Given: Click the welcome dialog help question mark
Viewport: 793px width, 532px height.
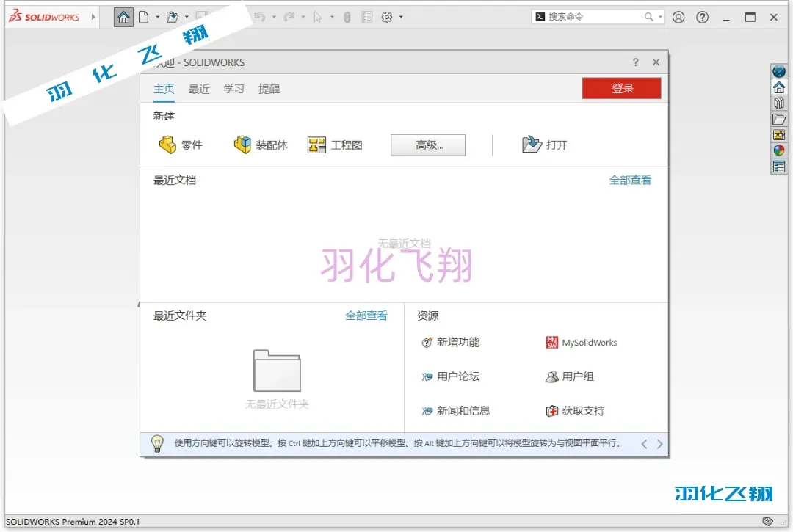Looking at the screenshot, I should click(x=636, y=62).
